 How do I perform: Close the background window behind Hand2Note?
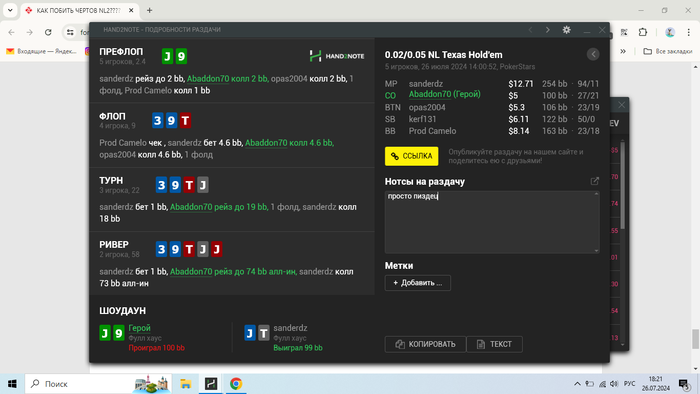click(x=621, y=105)
